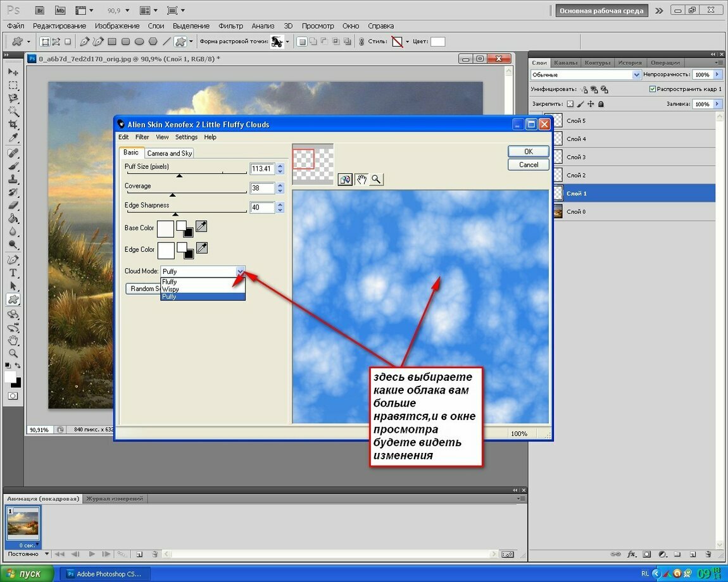
Task: Select the Move tool in Photoshop toolbar
Action: pyautogui.click(x=13, y=72)
